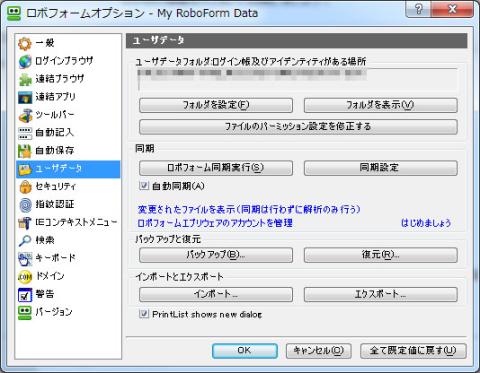
Task: Click the keyboard hand icon for キーボード
Action: coord(25,259)
